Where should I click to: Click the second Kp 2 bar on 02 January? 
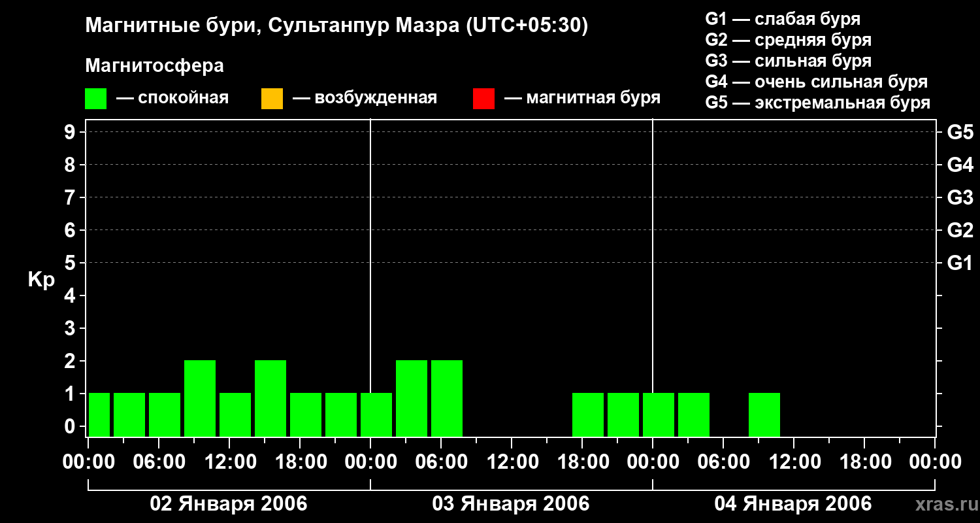[270, 398]
